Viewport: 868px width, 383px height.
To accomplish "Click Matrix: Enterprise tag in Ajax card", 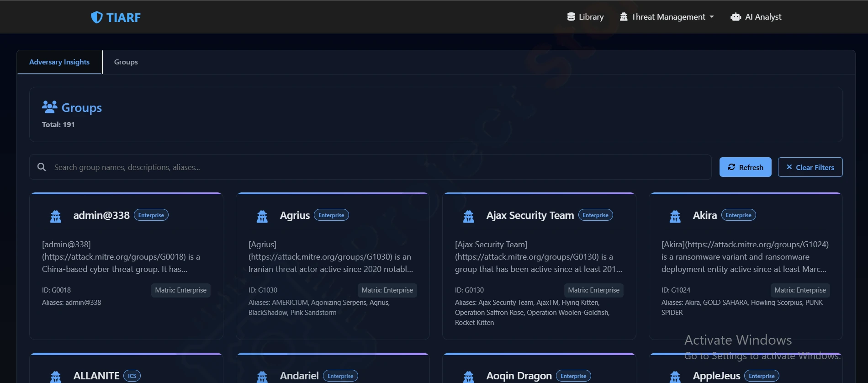I will [x=594, y=290].
